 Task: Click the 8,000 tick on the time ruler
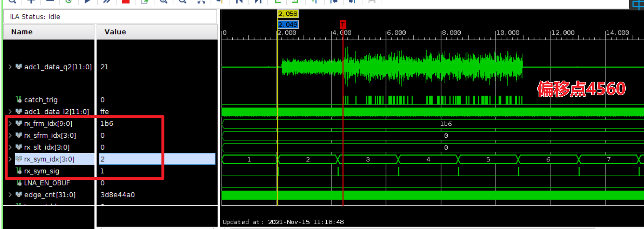coord(452,33)
